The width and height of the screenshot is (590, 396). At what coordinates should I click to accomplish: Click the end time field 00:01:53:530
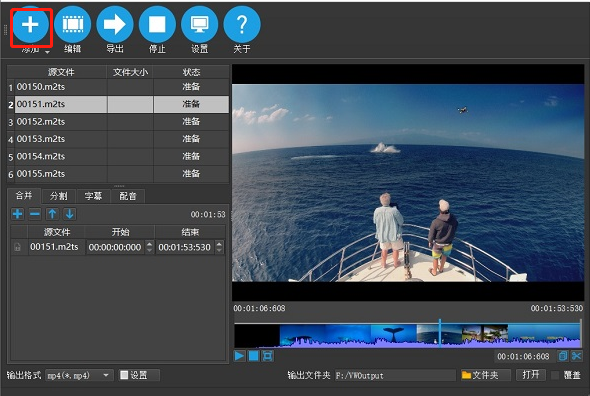click(185, 247)
